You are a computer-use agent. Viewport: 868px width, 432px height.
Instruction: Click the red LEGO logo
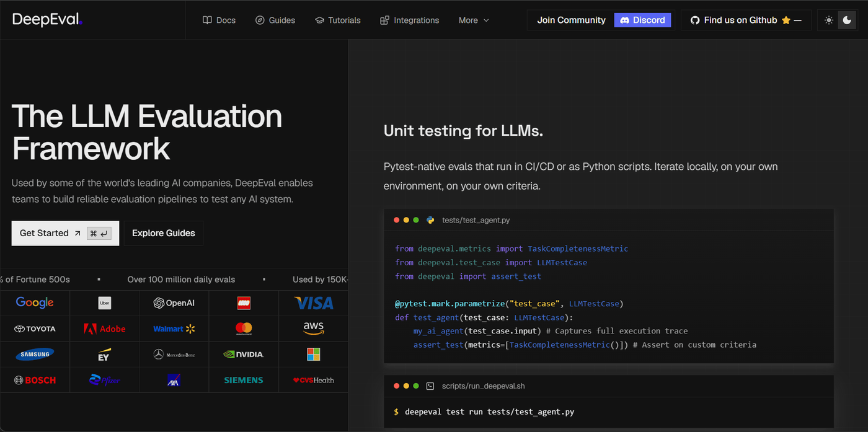coord(244,303)
